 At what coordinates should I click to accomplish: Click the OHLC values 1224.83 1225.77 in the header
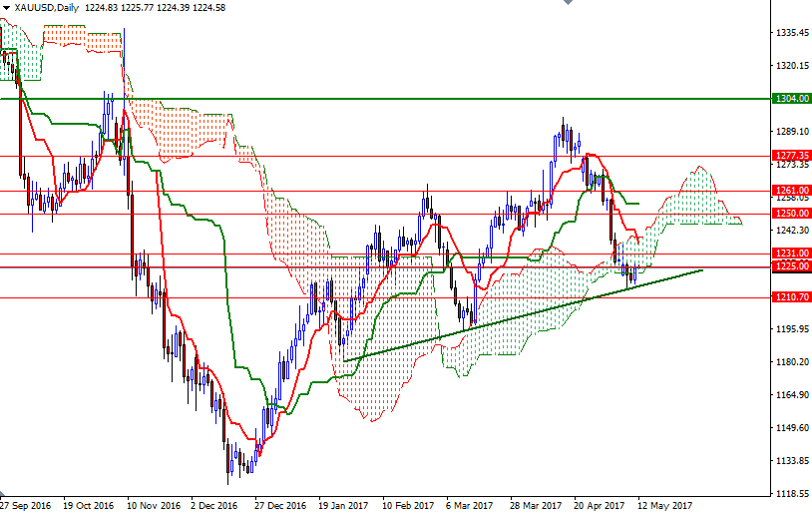pyautogui.click(x=120, y=8)
